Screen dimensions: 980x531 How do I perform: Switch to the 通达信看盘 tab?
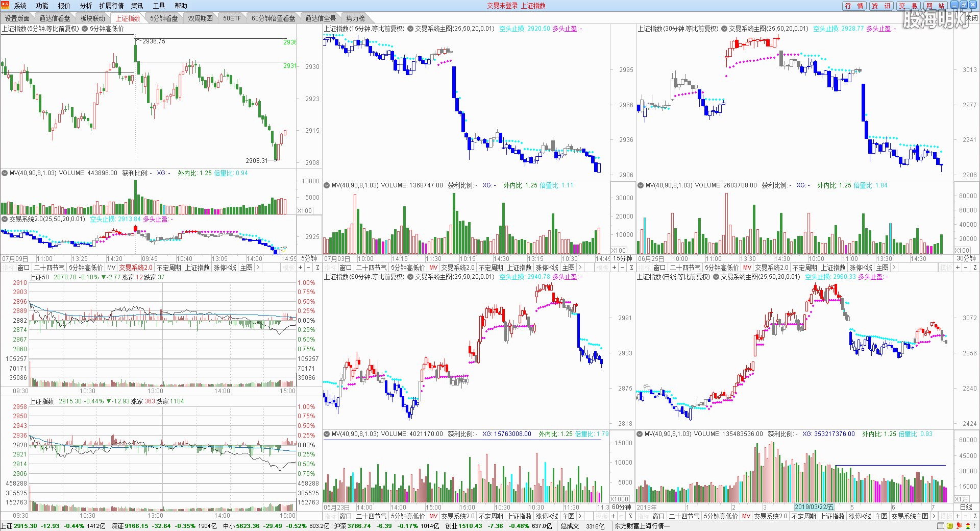click(x=55, y=18)
